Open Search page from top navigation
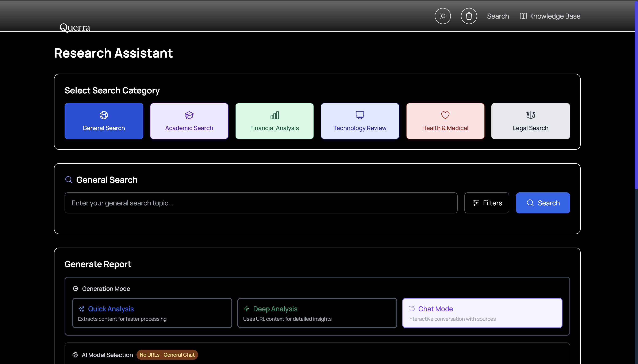The width and height of the screenshot is (638, 364). [498, 16]
